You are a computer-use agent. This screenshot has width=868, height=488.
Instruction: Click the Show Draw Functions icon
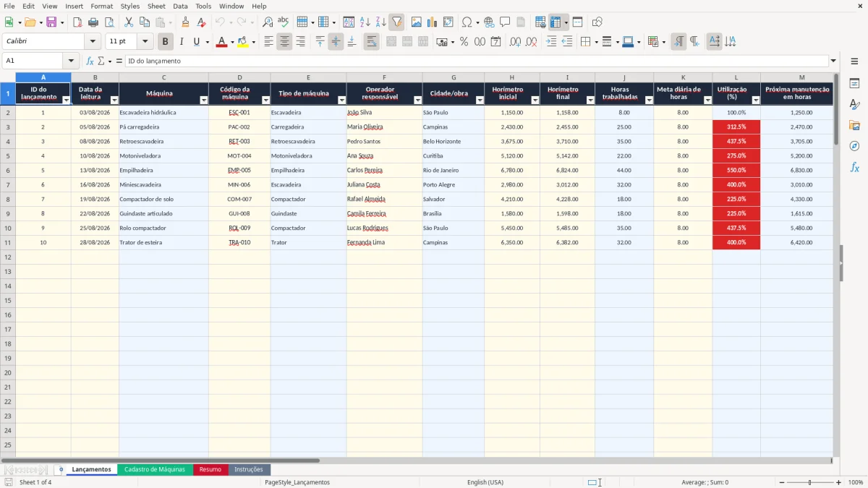597,22
